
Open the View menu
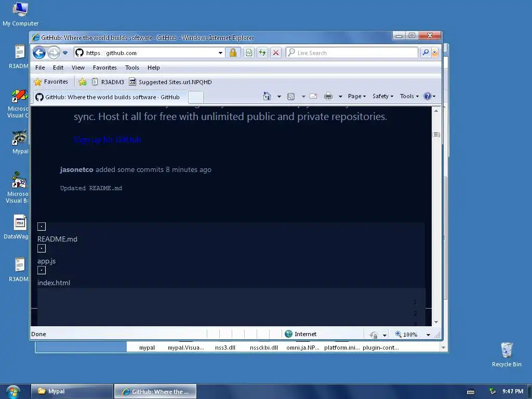tap(78, 68)
